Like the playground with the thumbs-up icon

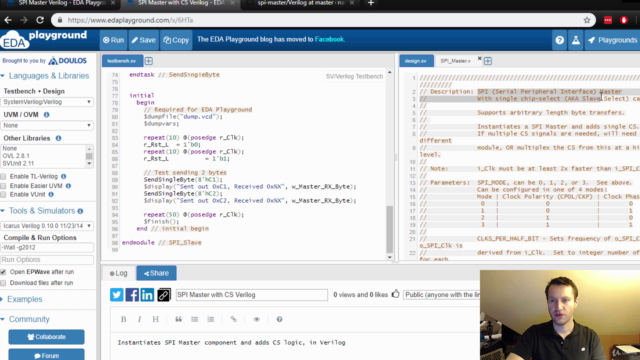click(396, 294)
